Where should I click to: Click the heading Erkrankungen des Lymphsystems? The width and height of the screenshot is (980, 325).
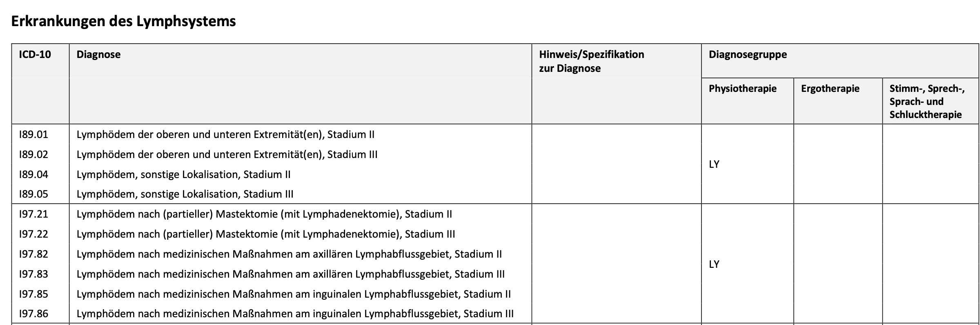click(x=123, y=21)
